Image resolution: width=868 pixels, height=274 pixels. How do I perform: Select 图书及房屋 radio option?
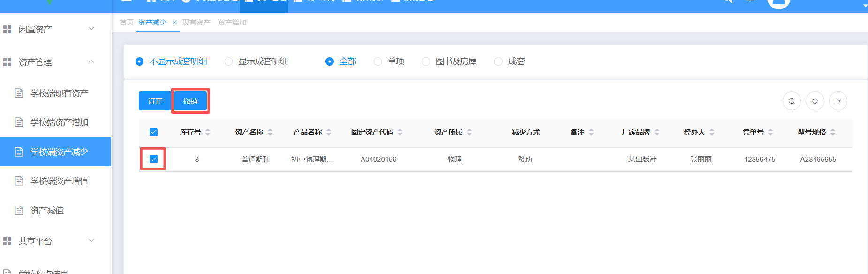pyautogui.click(x=426, y=61)
